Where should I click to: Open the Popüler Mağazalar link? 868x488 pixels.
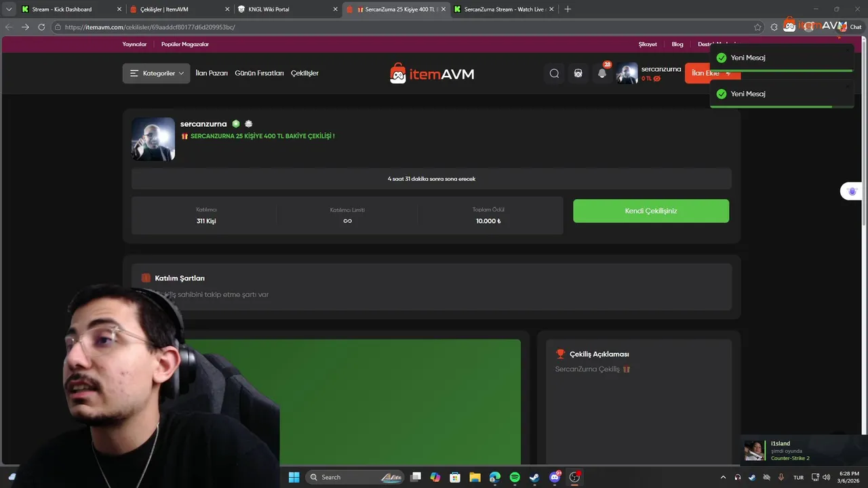(x=185, y=44)
